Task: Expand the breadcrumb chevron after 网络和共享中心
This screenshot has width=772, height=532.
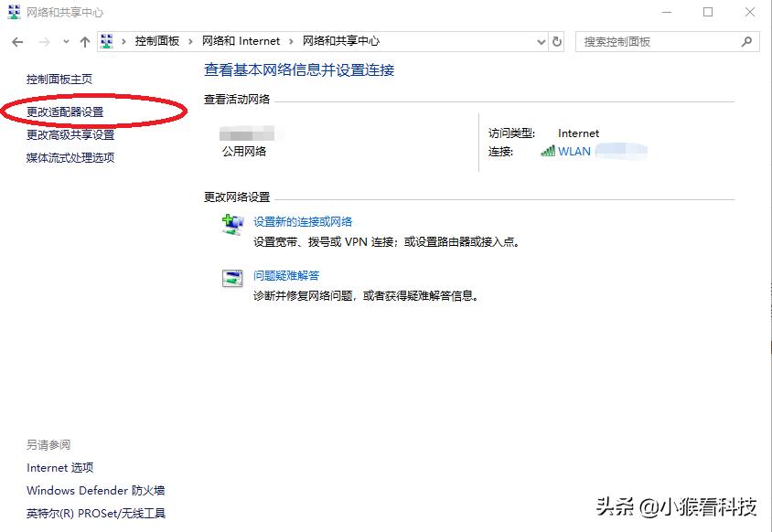Action: click(x=387, y=41)
